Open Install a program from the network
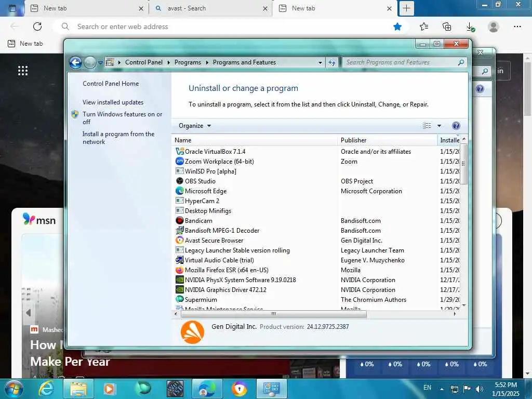 118,138
